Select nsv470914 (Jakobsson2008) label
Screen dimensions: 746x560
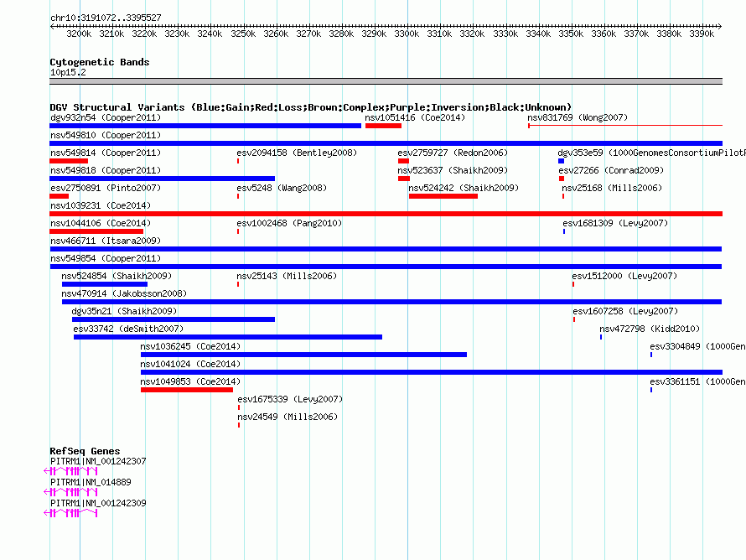[x=124, y=293]
